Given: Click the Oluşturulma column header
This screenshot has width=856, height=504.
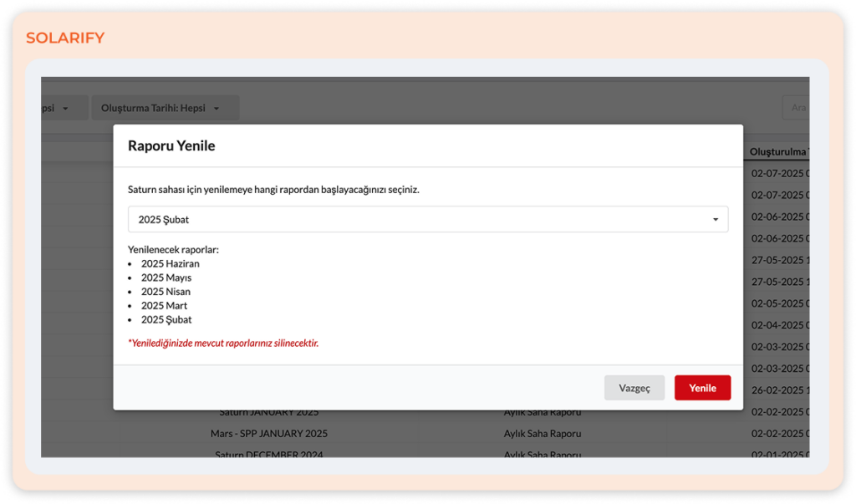Looking at the screenshot, I should pos(777,151).
